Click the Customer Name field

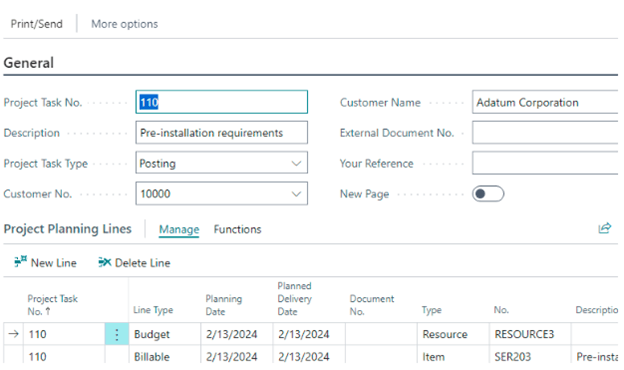point(545,102)
